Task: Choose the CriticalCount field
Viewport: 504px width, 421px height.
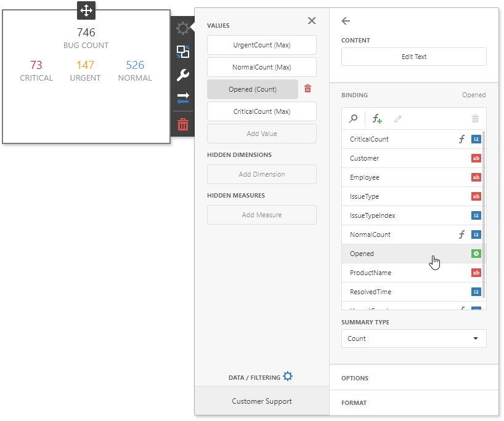Action: pos(412,139)
